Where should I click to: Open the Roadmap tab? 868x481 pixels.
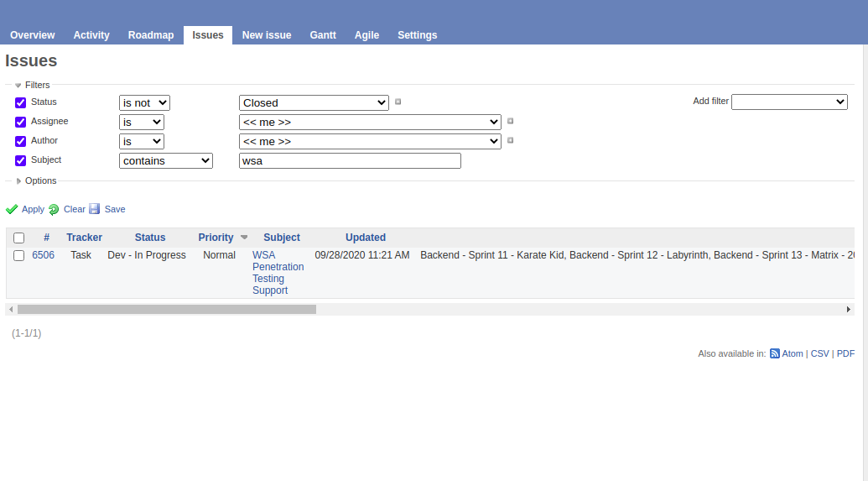[x=151, y=35]
